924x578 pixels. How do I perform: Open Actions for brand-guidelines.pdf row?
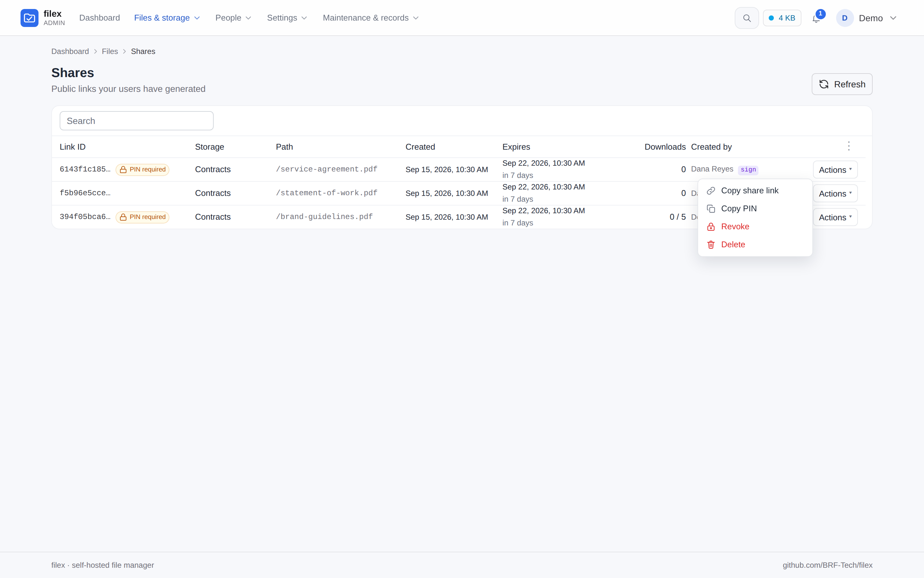[x=835, y=217]
